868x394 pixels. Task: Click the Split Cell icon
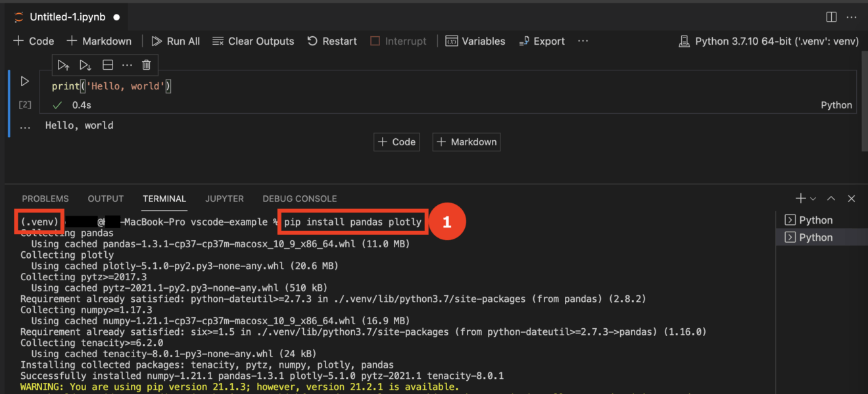pos(107,64)
